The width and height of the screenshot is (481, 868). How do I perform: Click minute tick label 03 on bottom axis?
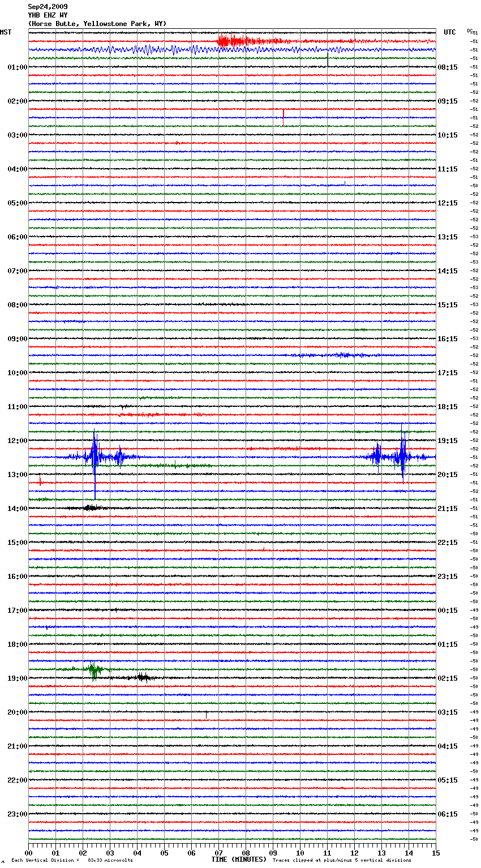click(x=110, y=853)
